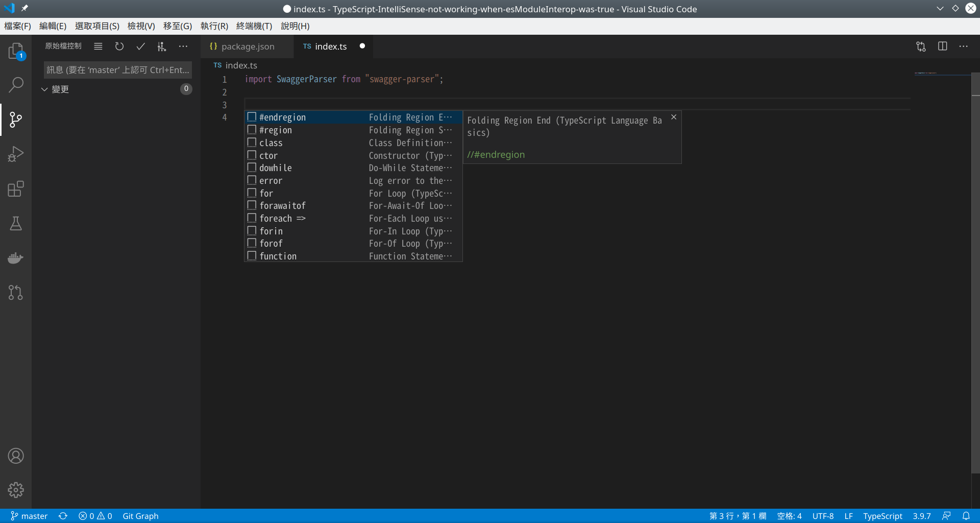The height and width of the screenshot is (523, 980).
Task: Choose the forin snippet
Action: click(x=353, y=231)
